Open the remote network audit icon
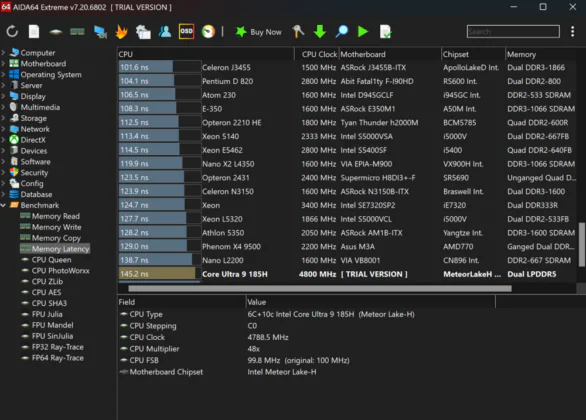586x420 pixels. pos(143,32)
